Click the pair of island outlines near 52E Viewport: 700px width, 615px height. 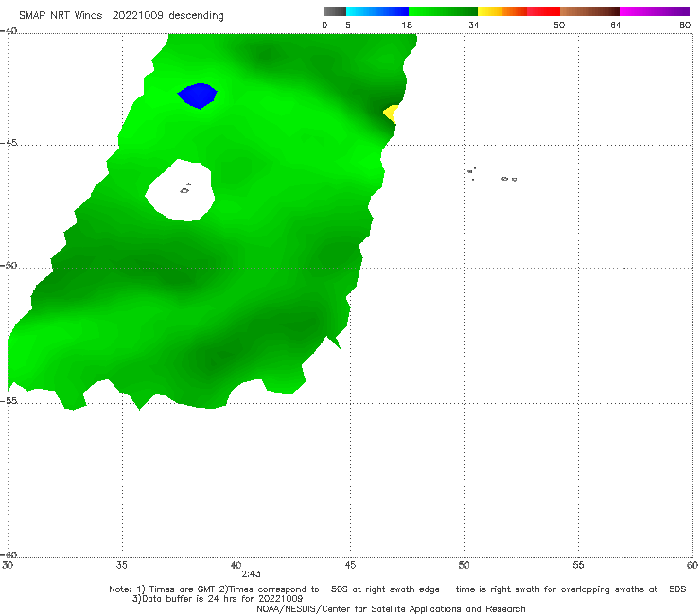coord(509,179)
